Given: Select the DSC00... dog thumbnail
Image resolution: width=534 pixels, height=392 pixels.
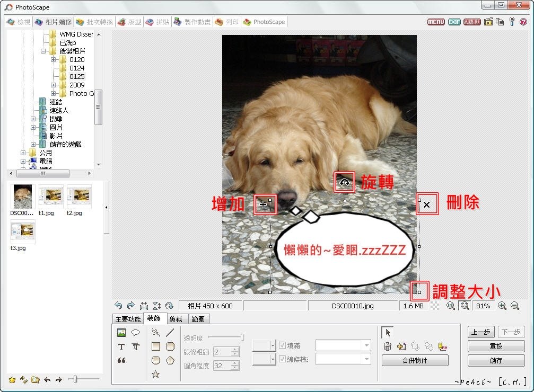Looking at the screenshot, I should click(22, 197).
